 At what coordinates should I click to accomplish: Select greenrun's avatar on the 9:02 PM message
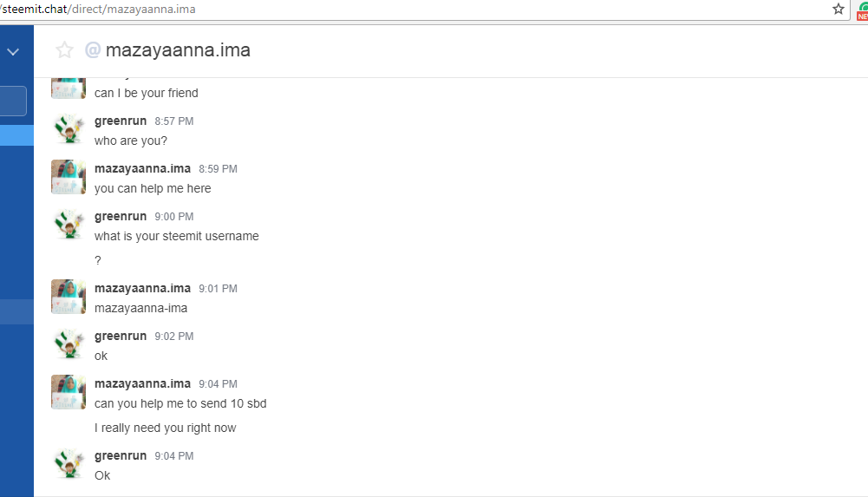point(69,344)
